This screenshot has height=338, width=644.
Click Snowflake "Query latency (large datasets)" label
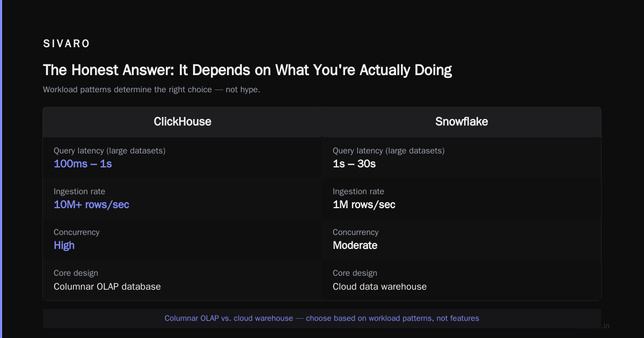click(389, 151)
